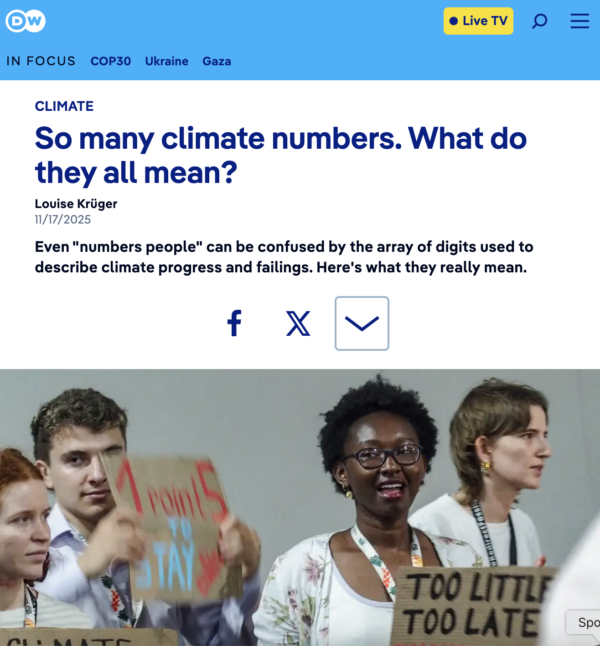
Task: Open the COP30 focus topic
Action: point(110,61)
